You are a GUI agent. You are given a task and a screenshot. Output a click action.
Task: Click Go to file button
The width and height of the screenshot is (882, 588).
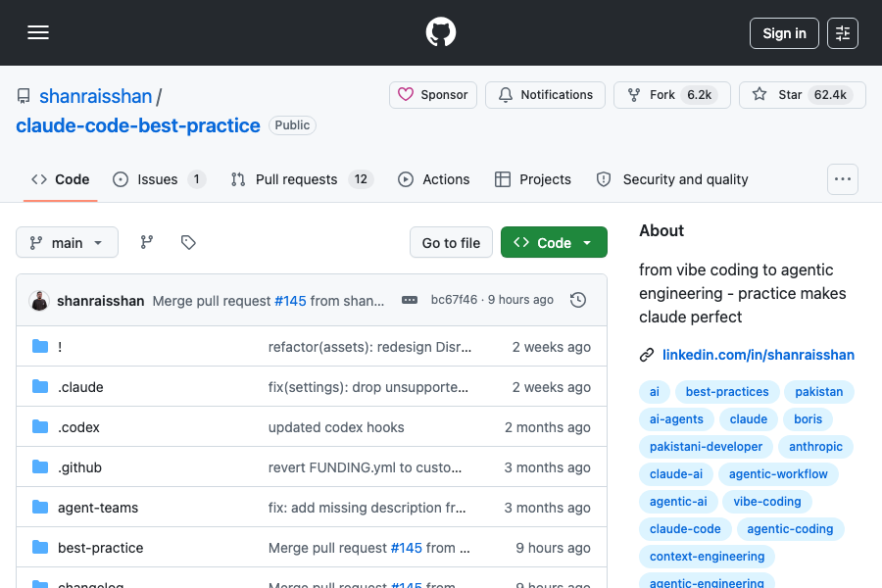click(451, 242)
